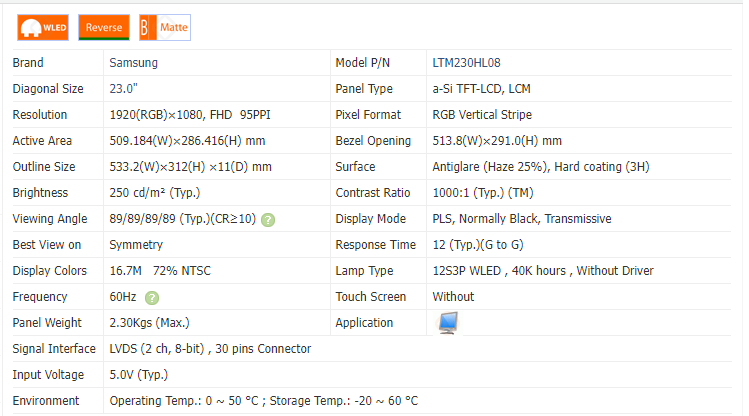Click the 12 (Typ.)(G to G) response time
The width and height of the screenshot is (749, 416).
478,245
